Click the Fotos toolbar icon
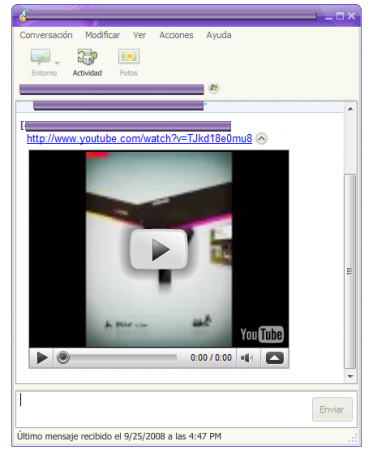Screen dimensions: 373x450 [129, 56]
